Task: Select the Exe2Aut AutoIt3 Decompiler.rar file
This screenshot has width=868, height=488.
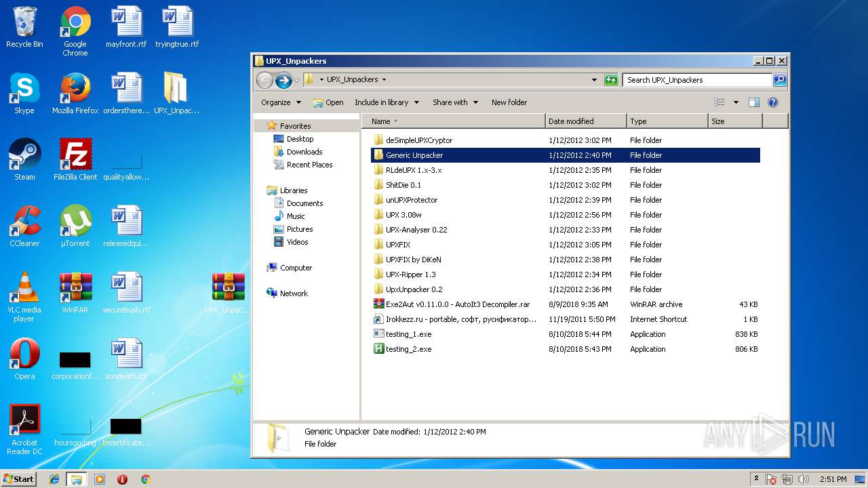Action: coord(566,304)
